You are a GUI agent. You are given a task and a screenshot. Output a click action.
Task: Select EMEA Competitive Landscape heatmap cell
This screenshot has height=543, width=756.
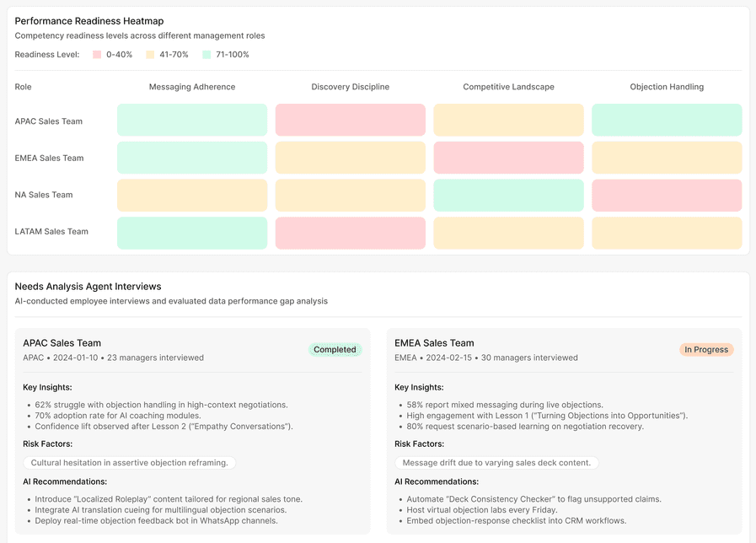508,157
